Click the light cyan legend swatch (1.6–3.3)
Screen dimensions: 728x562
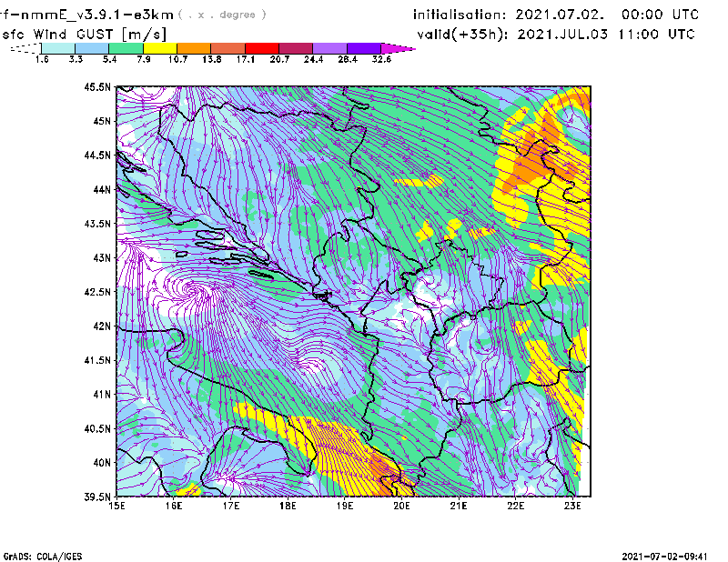click(x=58, y=48)
